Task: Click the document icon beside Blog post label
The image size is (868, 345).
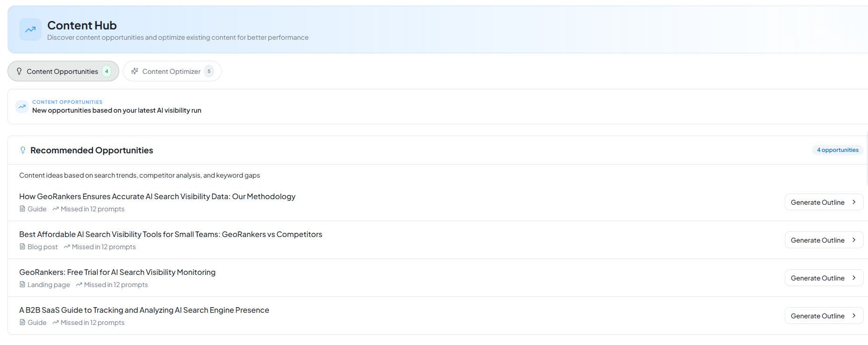Action: coord(22,246)
